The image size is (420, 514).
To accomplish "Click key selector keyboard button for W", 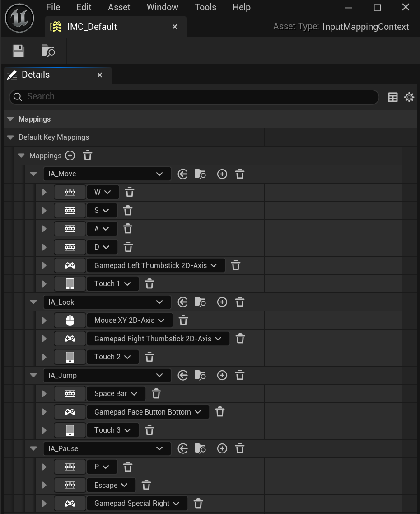I will 70,192.
